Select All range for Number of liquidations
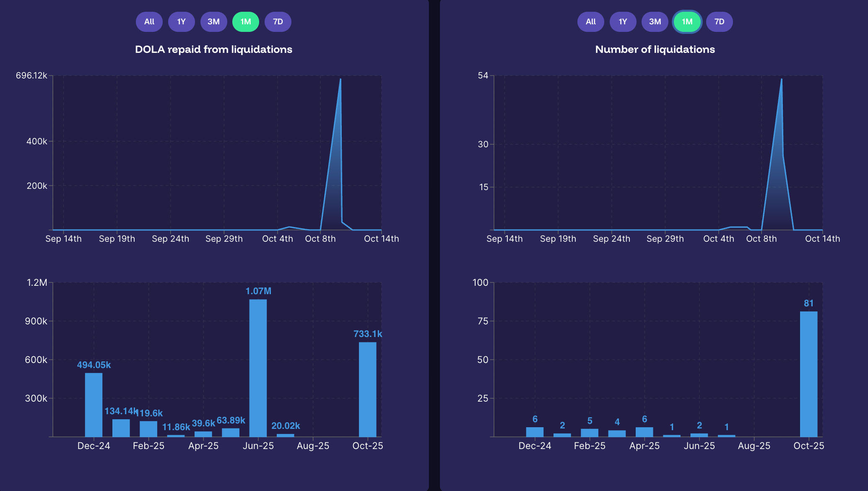The width and height of the screenshot is (868, 491). click(590, 22)
